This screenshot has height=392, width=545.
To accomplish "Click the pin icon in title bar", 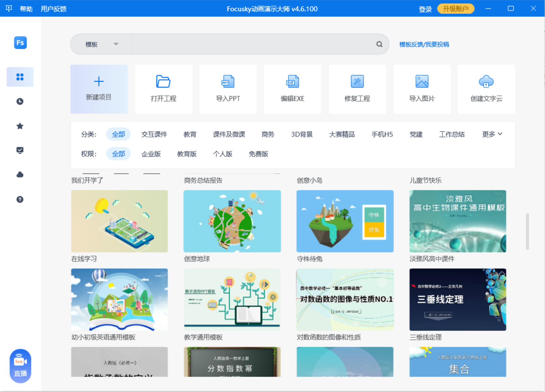I will 9,8.
